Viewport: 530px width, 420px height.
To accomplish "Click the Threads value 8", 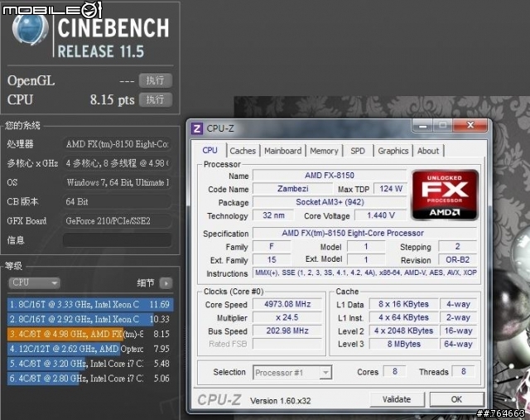I will [x=464, y=372].
